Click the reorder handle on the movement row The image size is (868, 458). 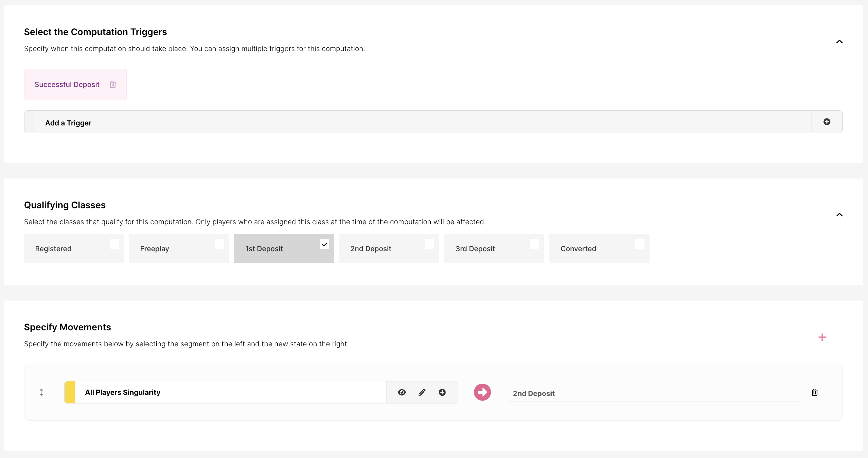pyautogui.click(x=42, y=392)
